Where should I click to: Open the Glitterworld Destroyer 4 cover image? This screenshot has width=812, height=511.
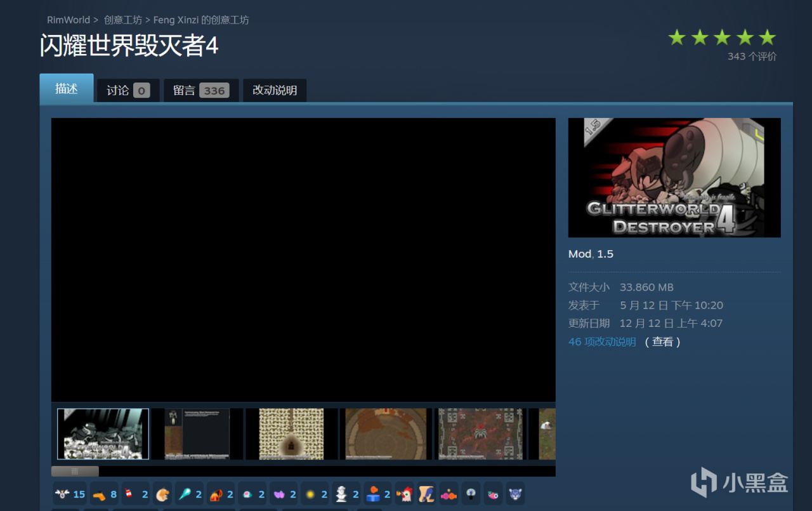[x=674, y=178]
